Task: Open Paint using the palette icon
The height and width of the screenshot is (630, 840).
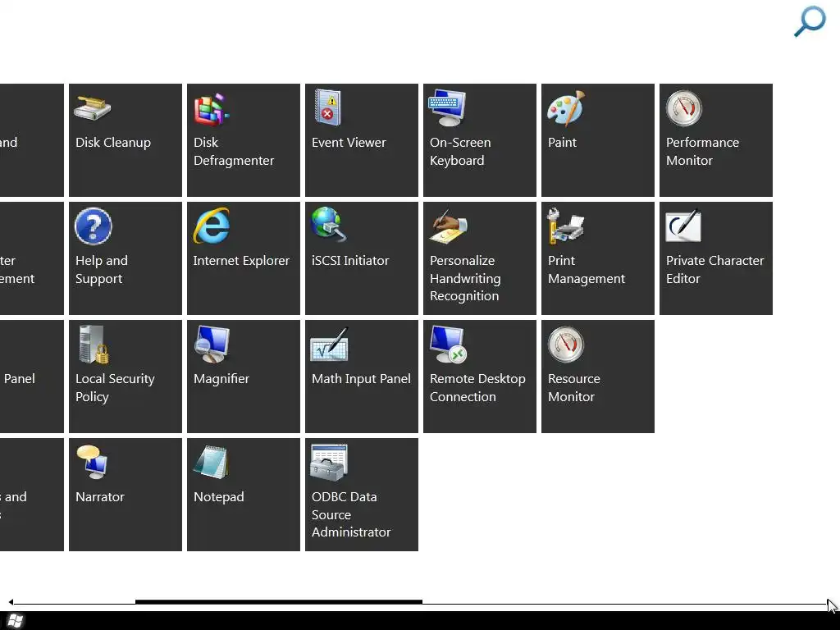Action: coord(566,107)
